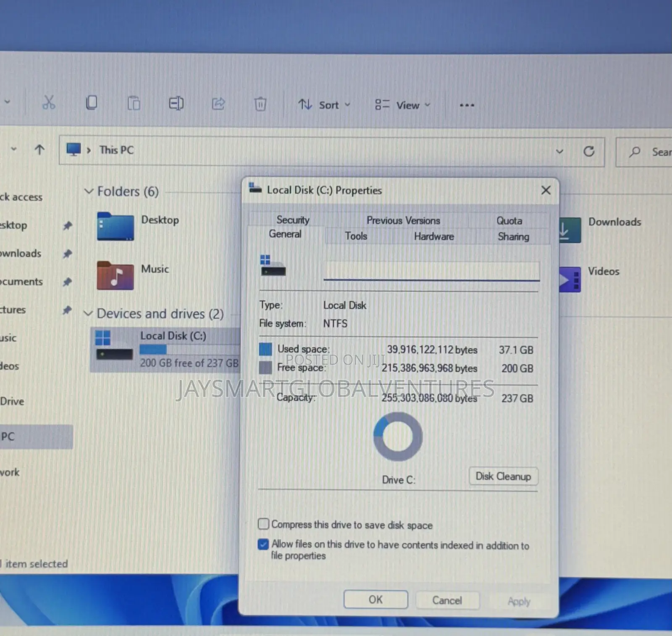Collapse the Folders (6) group
This screenshot has height=636, width=672.
tap(89, 191)
